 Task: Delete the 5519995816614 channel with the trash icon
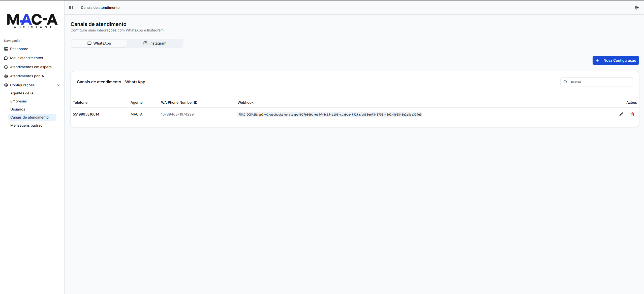pos(632,114)
